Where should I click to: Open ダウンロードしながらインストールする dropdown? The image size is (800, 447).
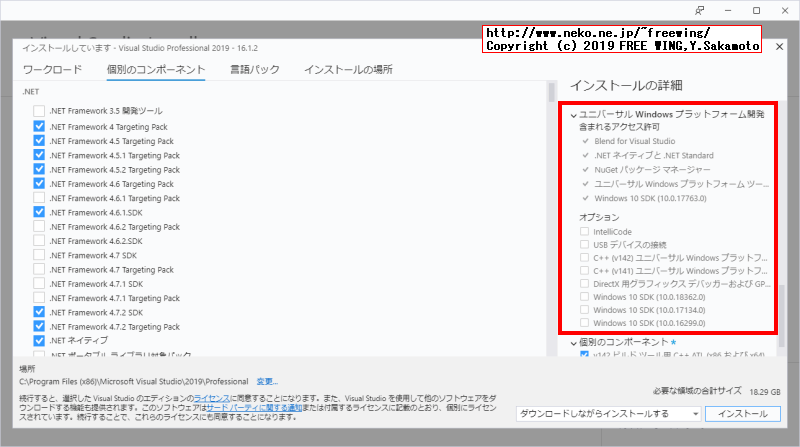(609, 414)
